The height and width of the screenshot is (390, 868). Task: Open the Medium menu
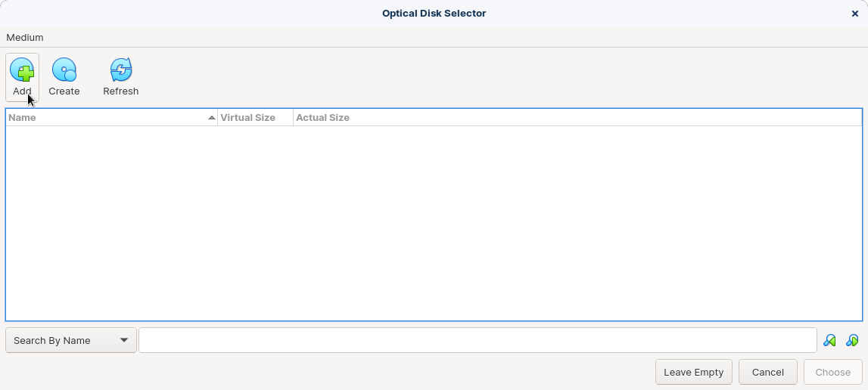[25, 38]
